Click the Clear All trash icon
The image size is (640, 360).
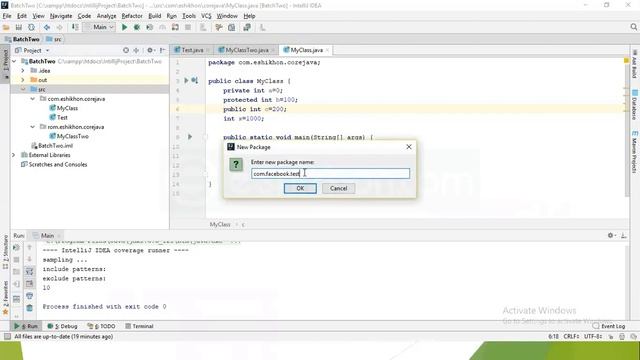[29, 308]
